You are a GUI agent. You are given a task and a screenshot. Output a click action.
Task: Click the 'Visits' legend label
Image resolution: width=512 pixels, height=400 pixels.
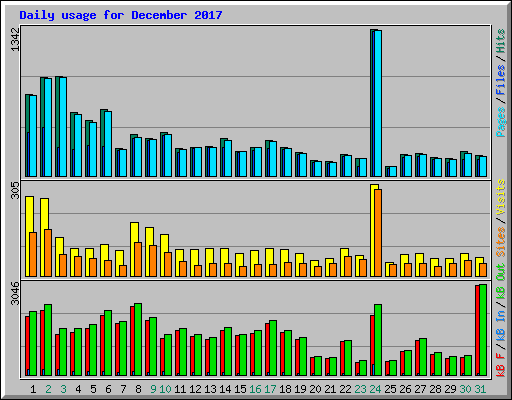(x=500, y=198)
